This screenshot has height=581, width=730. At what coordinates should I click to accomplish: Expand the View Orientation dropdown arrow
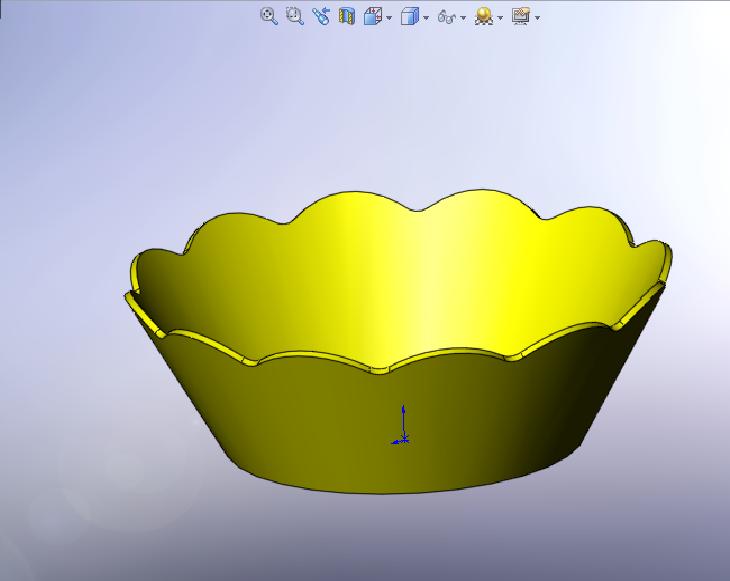click(389, 18)
